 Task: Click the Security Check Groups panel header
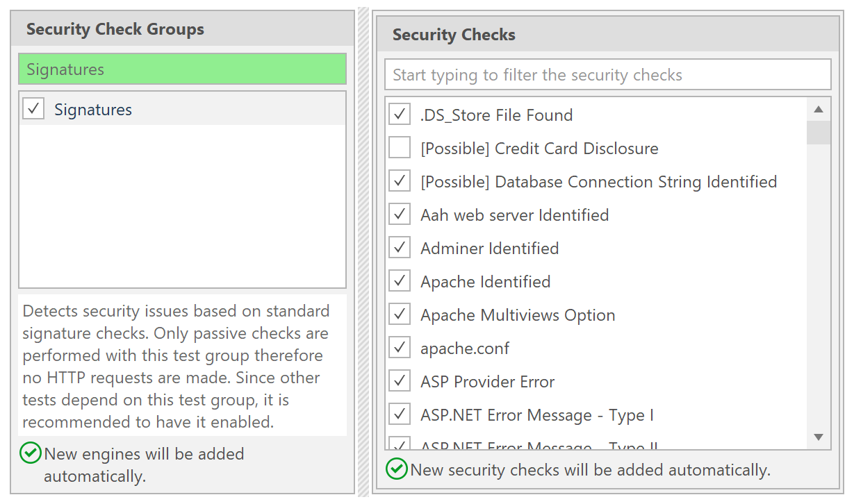point(115,29)
